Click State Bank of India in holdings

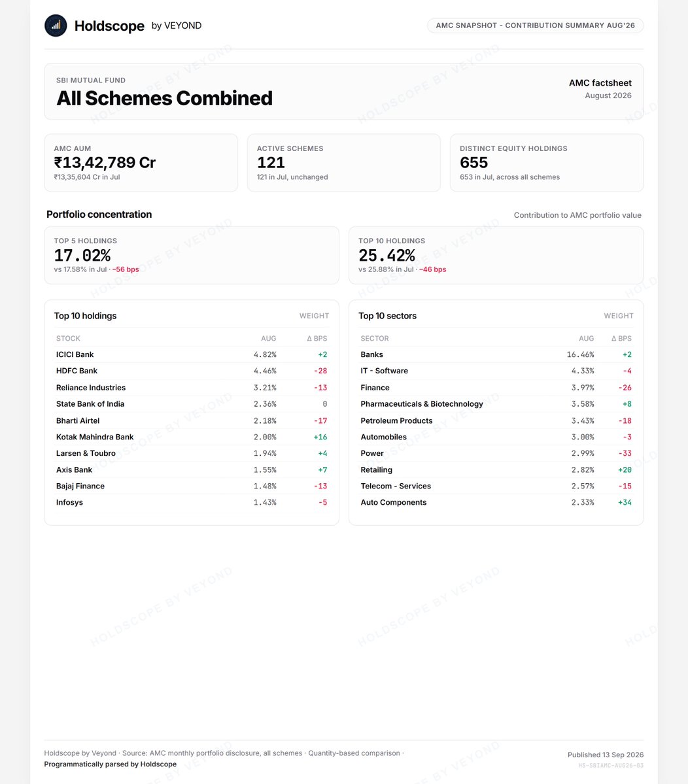90,404
